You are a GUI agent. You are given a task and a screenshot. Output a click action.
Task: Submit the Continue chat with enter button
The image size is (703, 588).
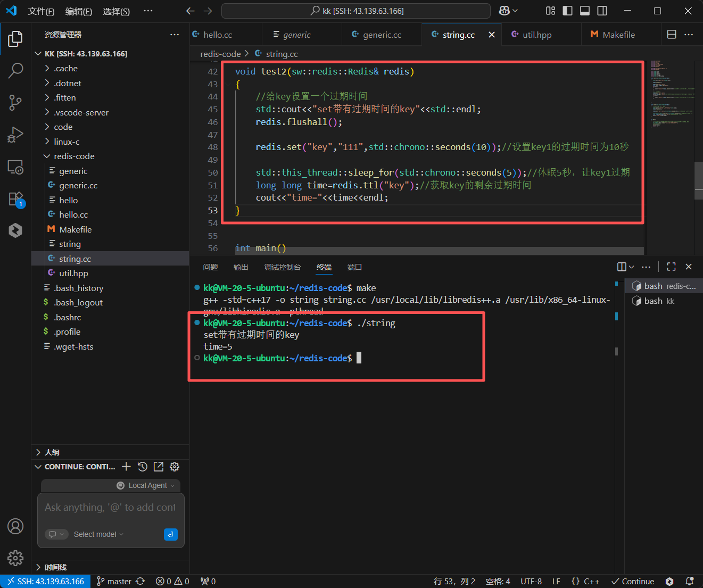(171, 534)
